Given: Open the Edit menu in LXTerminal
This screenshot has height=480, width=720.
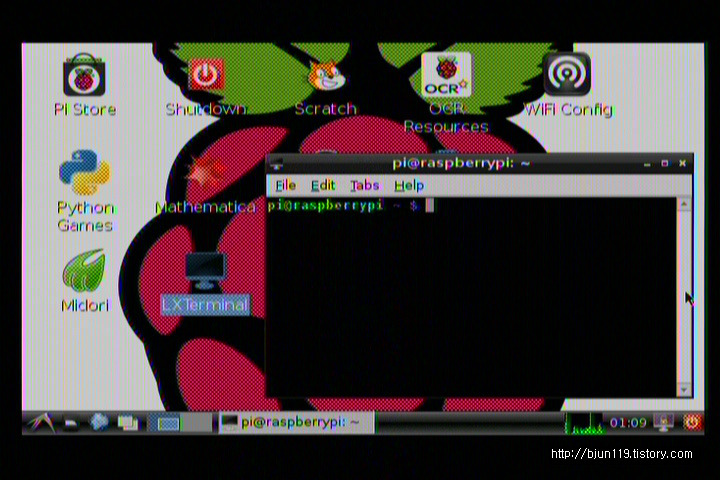Looking at the screenshot, I should pyautogui.click(x=323, y=186).
